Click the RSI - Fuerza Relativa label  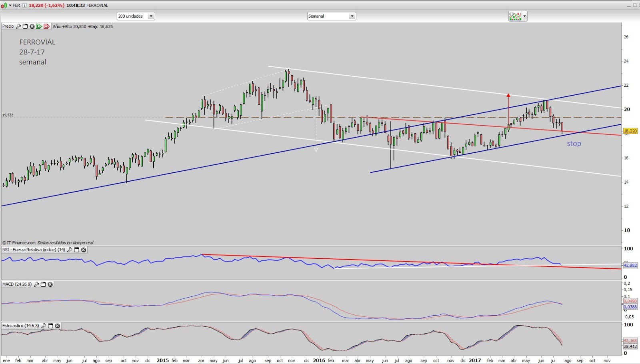tap(34, 250)
